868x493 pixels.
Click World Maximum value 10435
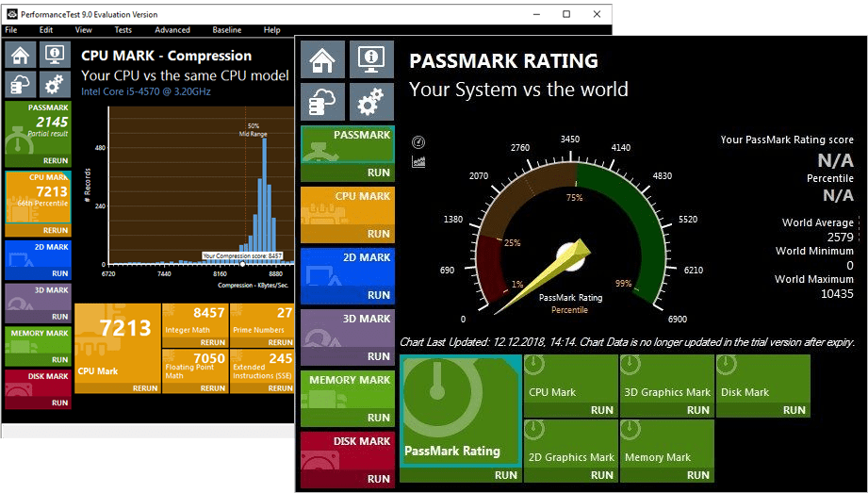click(837, 293)
